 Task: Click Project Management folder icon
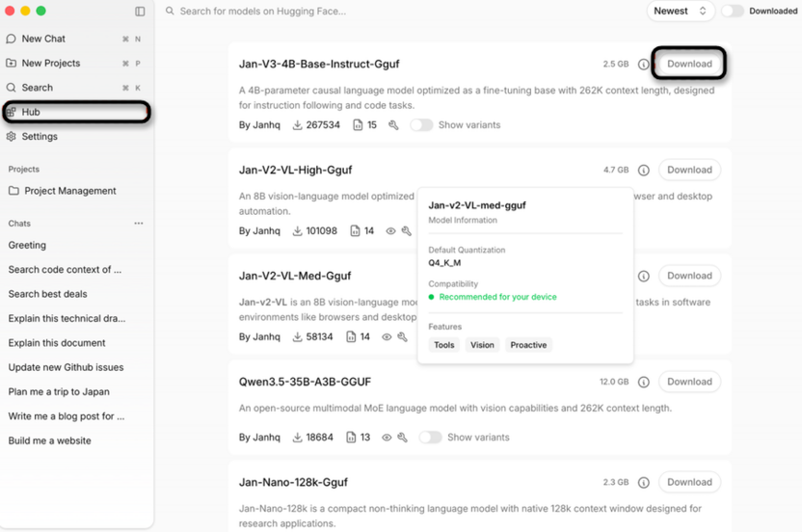pos(13,191)
